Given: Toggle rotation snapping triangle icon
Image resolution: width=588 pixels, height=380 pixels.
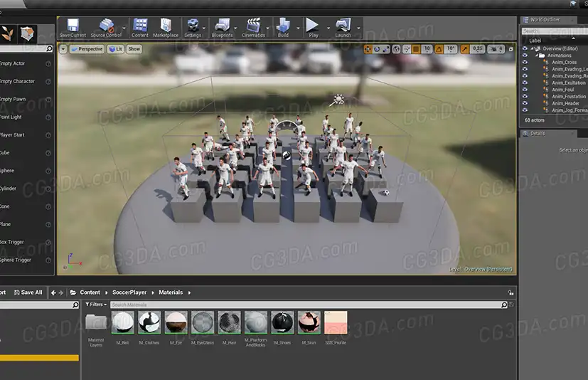Looking at the screenshot, I should pos(439,49).
